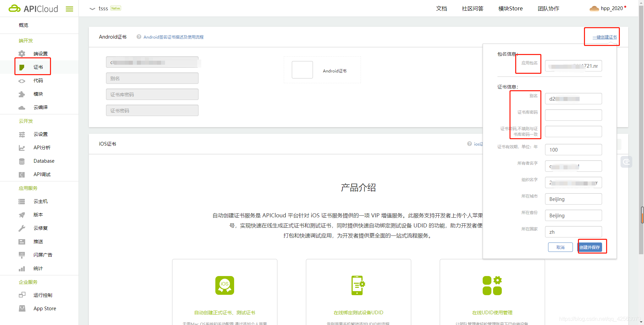The width and height of the screenshot is (644, 325).
Task: Click the user avatar cloud icon
Action: (x=594, y=8)
